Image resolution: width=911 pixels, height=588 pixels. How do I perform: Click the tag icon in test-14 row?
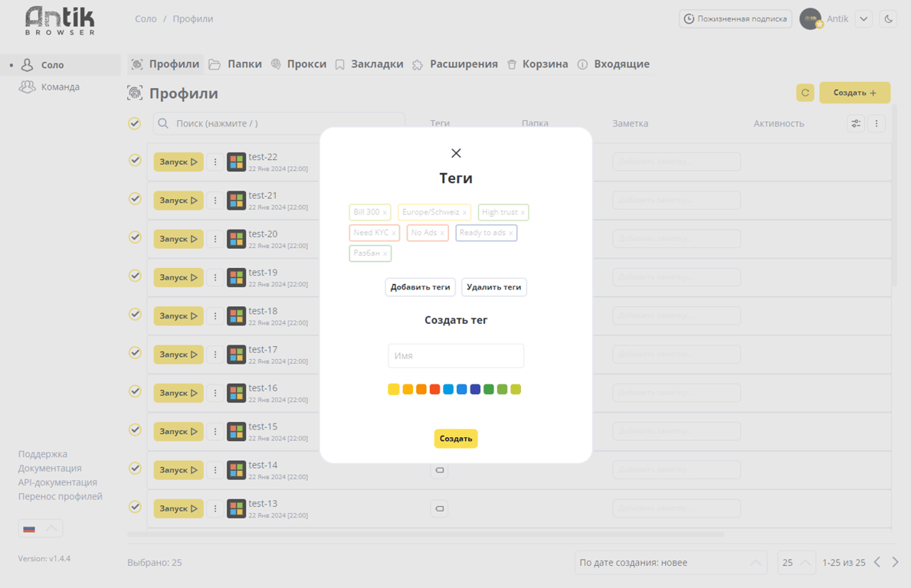pyautogui.click(x=440, y=470)
